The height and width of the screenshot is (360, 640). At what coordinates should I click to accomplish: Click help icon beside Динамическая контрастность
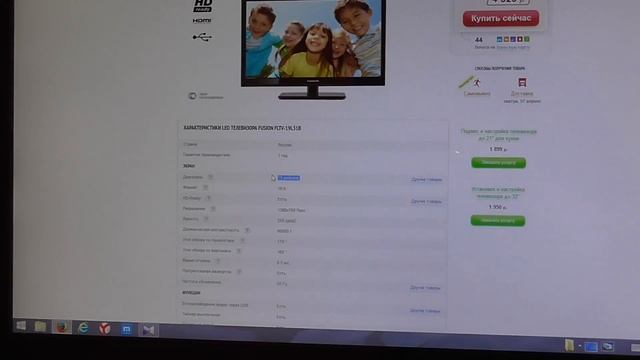coord(247,230)
